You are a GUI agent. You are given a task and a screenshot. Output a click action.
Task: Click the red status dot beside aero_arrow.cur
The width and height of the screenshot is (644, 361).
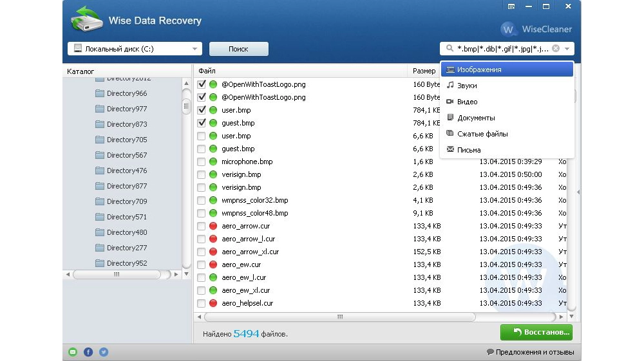coord(213,226)
